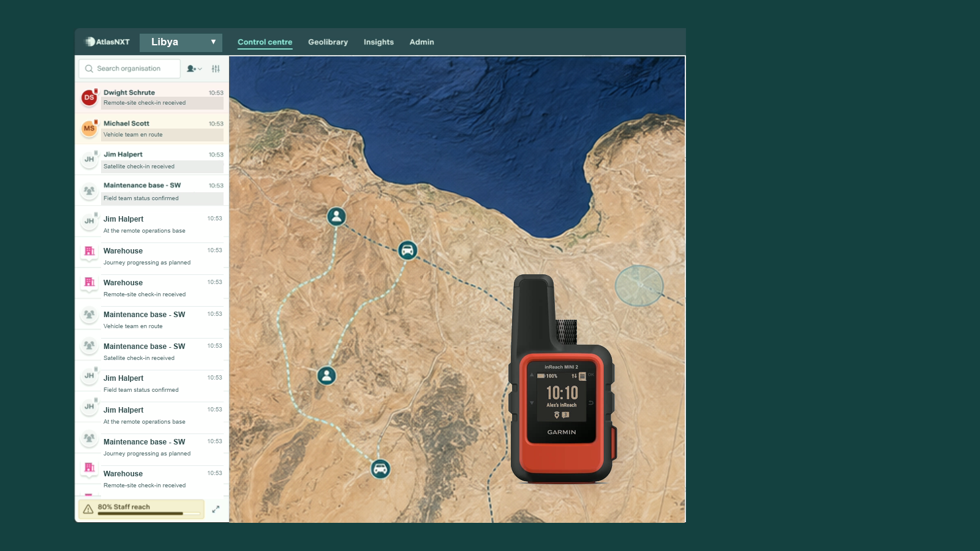The height and width of the screenshot is (551, 980).
Task: Open Warehouse journey progressing as planned entry
Action: (152, 257)
